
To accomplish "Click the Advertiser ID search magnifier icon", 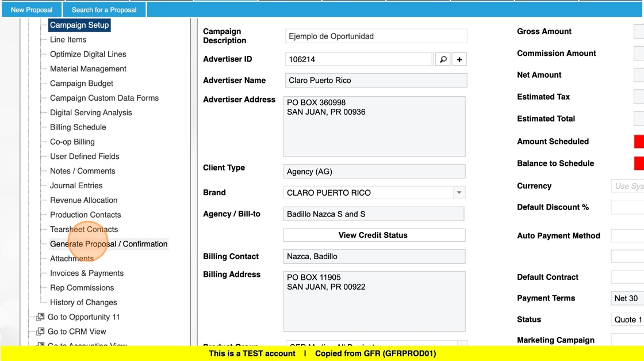I will pos(443,59).
